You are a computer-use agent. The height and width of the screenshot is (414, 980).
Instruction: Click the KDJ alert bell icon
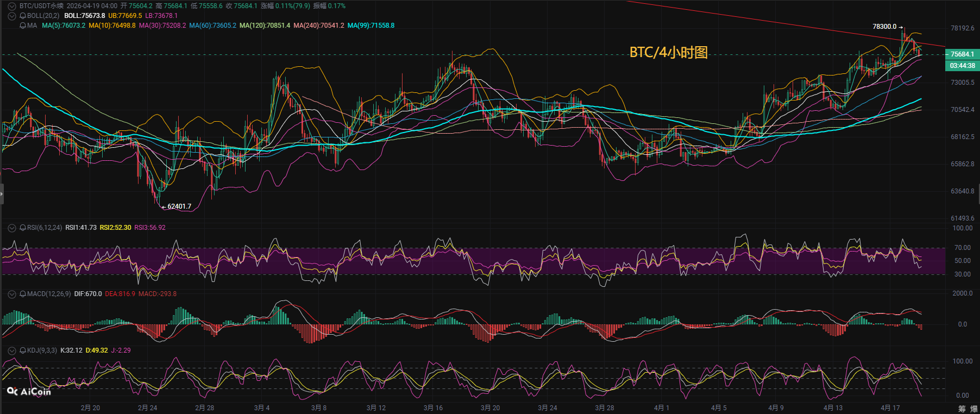[23, 350]
